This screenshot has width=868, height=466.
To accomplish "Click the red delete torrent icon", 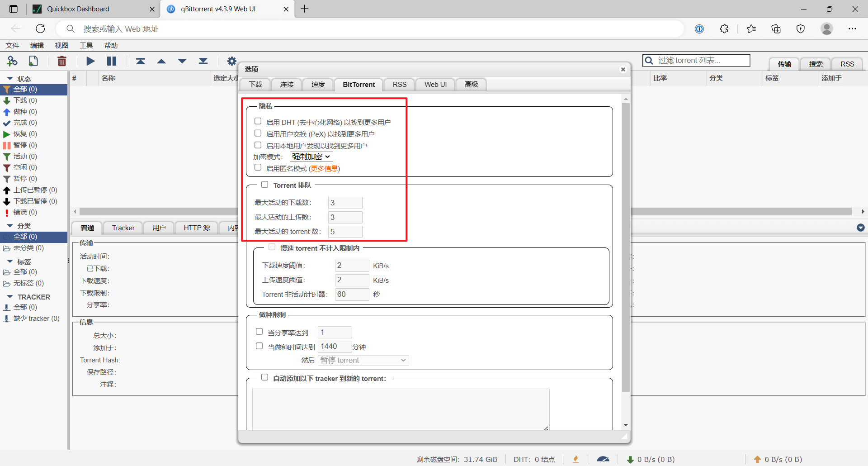I will click(x=62, y=61).
